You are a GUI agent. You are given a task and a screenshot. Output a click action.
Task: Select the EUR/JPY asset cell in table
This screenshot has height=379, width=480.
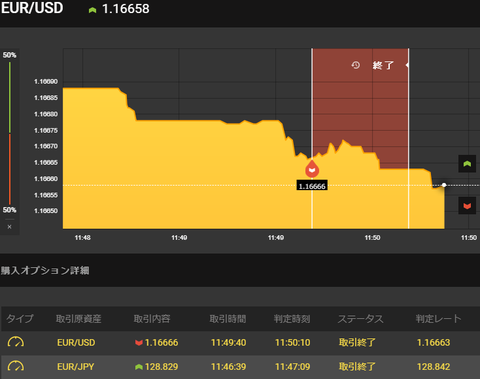[76, 367]
